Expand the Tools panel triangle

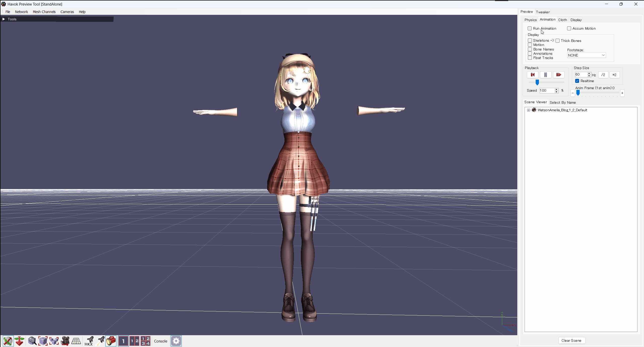coord(4,19)
